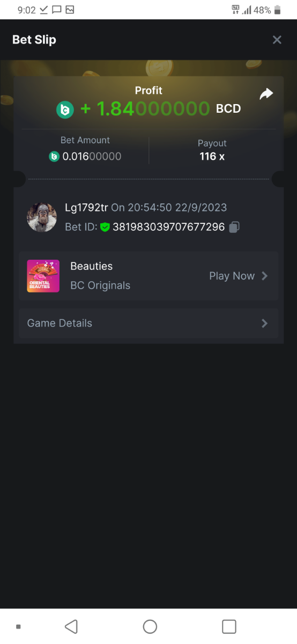
Task: Tap the Android back navigation button
Action: tap(71, 626)
